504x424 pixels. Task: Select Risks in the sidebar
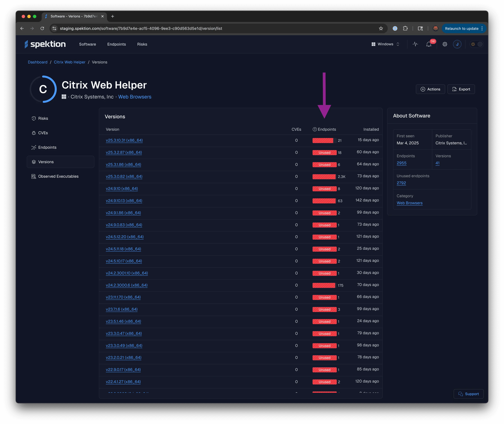click(60, 118)
